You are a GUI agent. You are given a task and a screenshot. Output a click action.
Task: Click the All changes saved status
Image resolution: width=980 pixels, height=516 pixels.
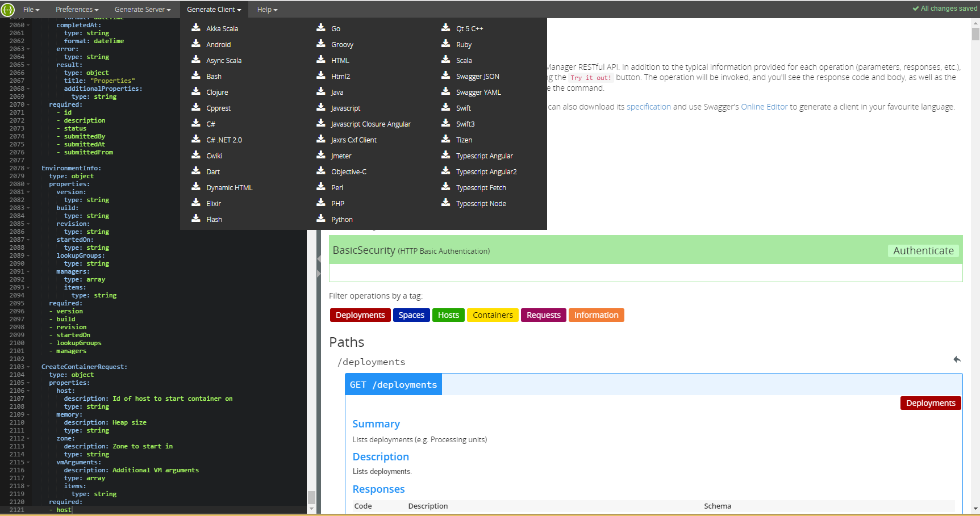coord(945,9)
